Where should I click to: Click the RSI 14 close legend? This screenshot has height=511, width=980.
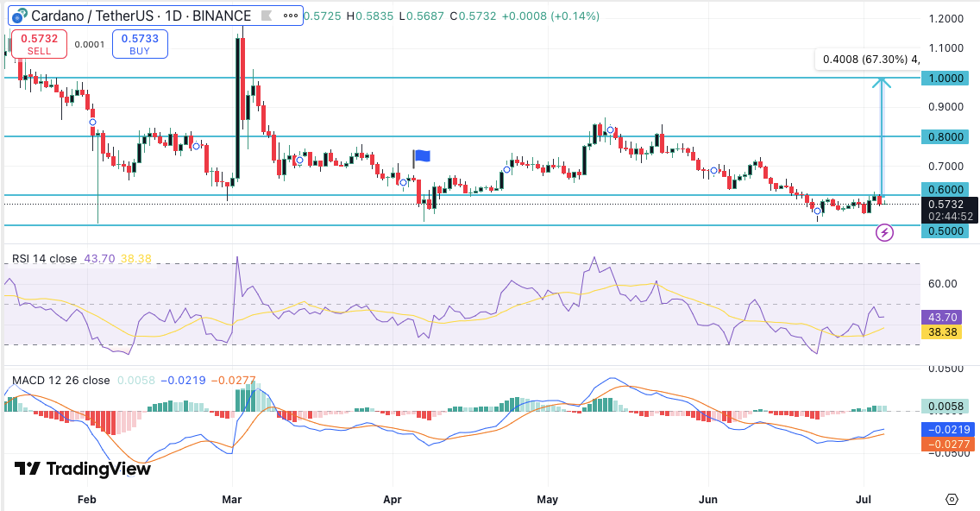pyautogui.click(x=44, y=258)
